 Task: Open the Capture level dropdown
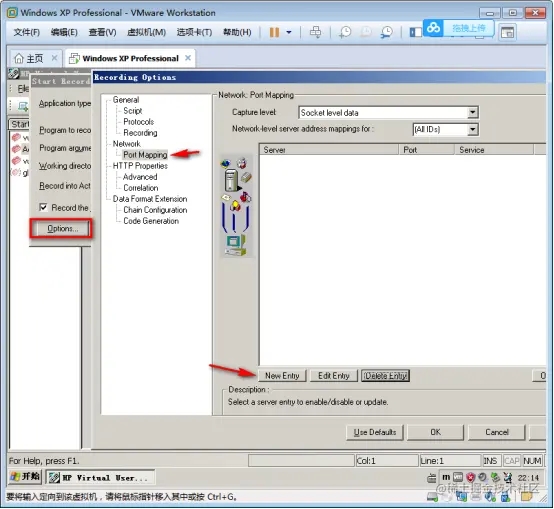coord(472,113)
